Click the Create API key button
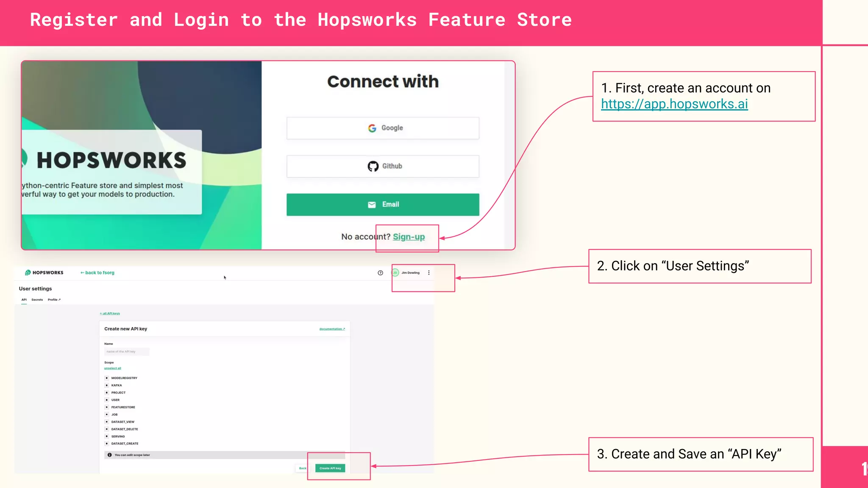Image resolution: width=868 pixels, height=488 pixels. [x=330, y=468]
